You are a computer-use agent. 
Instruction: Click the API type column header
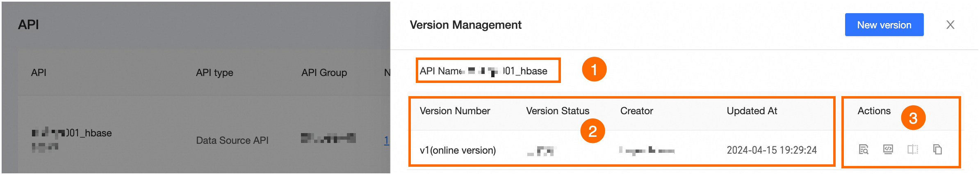[214, 73]
